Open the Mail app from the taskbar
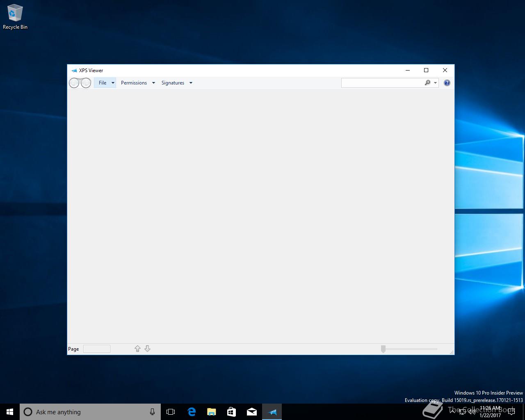Screen dimensions: 525x420 (x=252, y=412)
